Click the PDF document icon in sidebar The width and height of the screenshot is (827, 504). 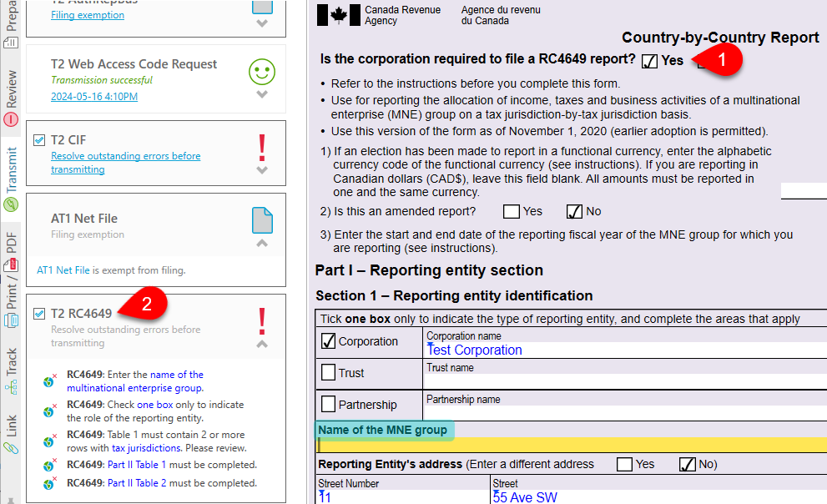[x=11, y=265]
